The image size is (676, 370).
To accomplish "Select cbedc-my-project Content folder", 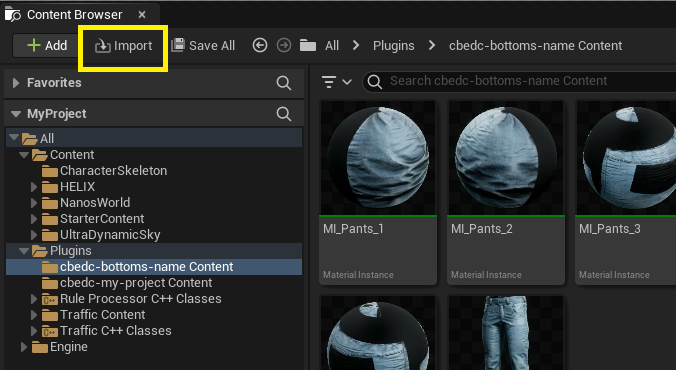I will (136, 283).
